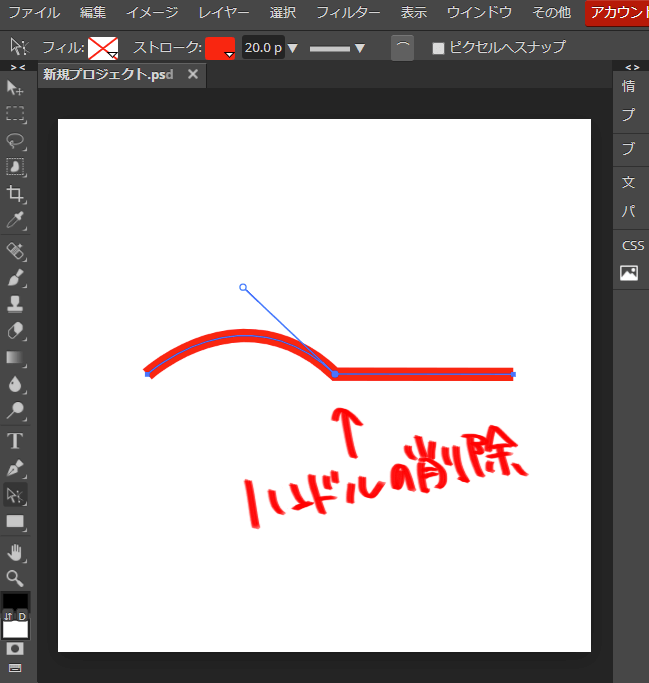
Task: Select the Brush tool
Action: [15, 278]
